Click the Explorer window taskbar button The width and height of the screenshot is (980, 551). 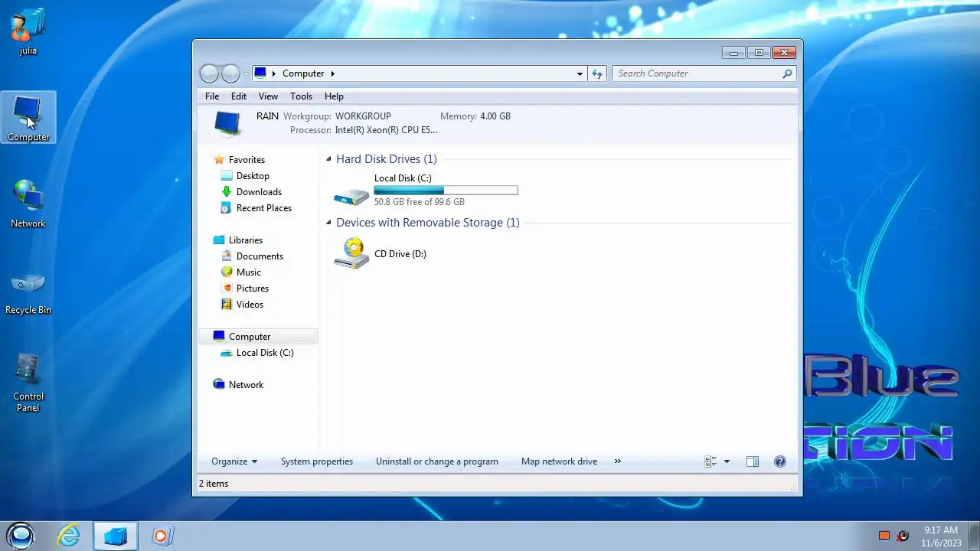click(116, 536)
